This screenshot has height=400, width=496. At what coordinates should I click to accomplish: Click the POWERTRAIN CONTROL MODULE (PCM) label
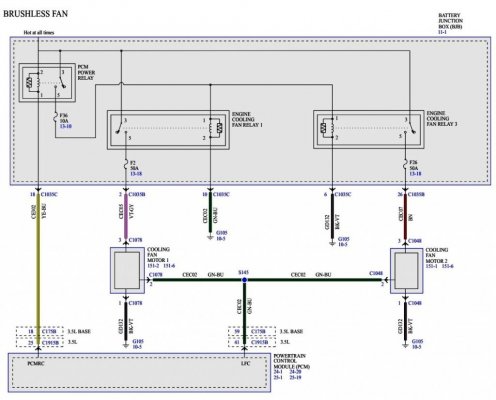[291, 361]
